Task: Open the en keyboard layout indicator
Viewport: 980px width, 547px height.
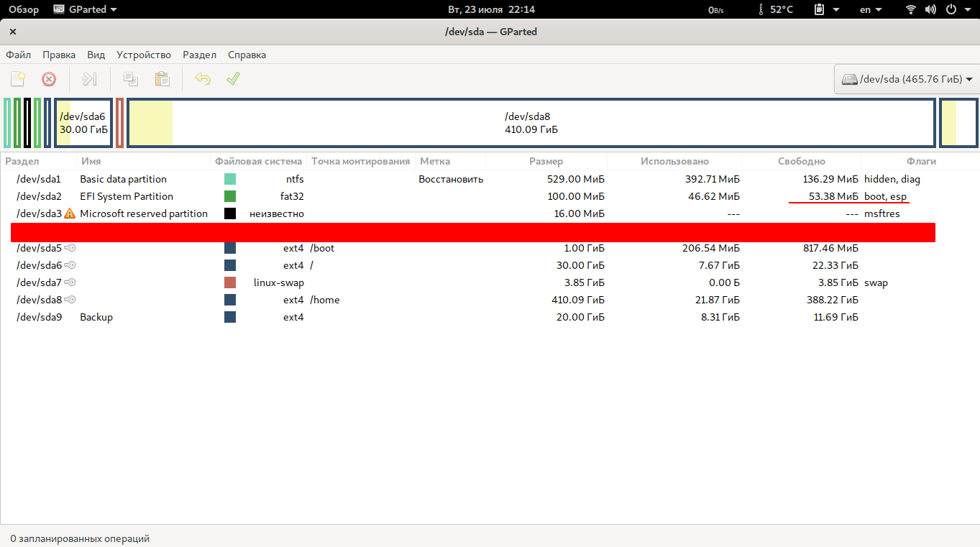Action: click(870, 9)
